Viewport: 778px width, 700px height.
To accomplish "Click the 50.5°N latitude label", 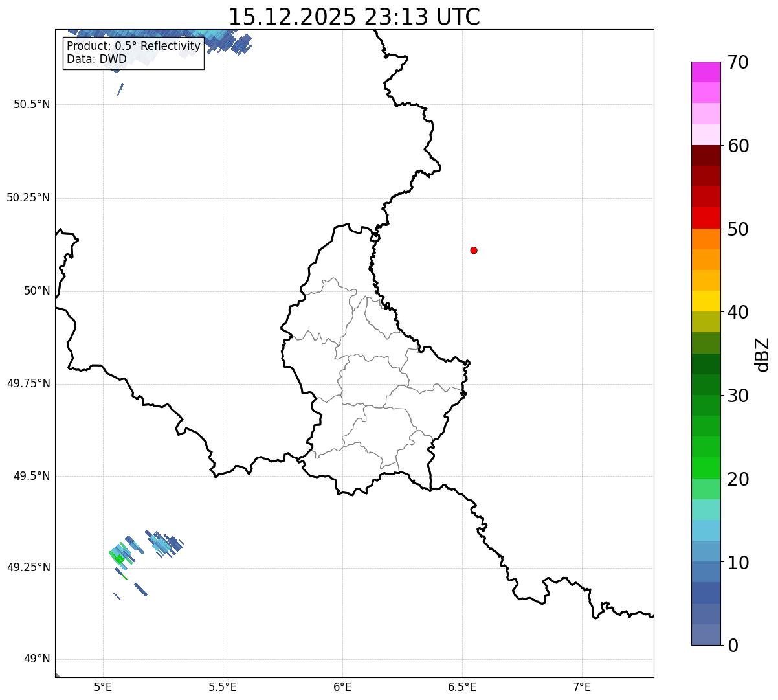I will (32, 104).
